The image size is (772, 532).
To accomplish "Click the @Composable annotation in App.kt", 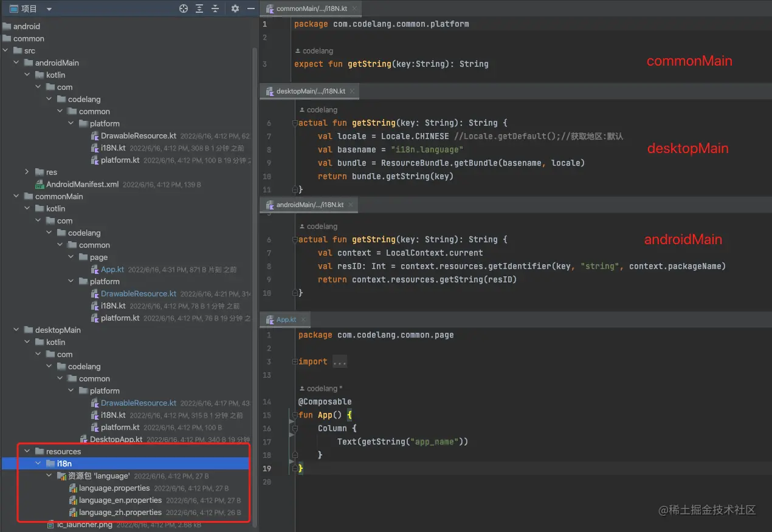I will click(325, 401).
